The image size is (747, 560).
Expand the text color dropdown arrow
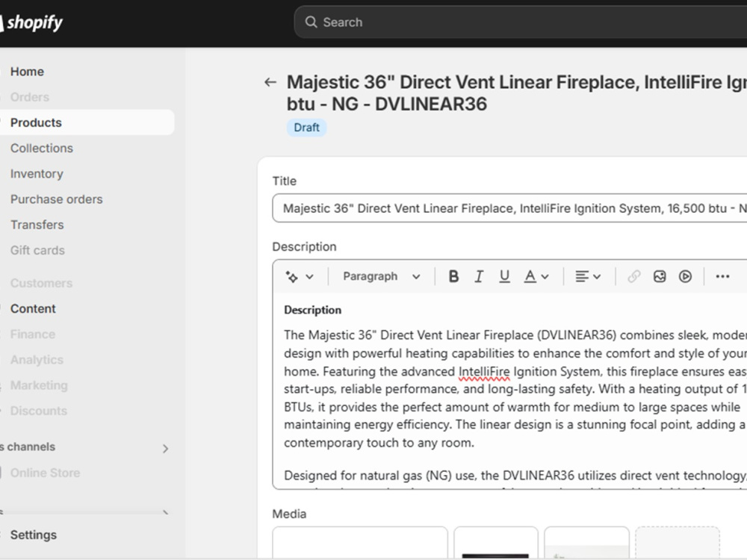click(545, 277)
